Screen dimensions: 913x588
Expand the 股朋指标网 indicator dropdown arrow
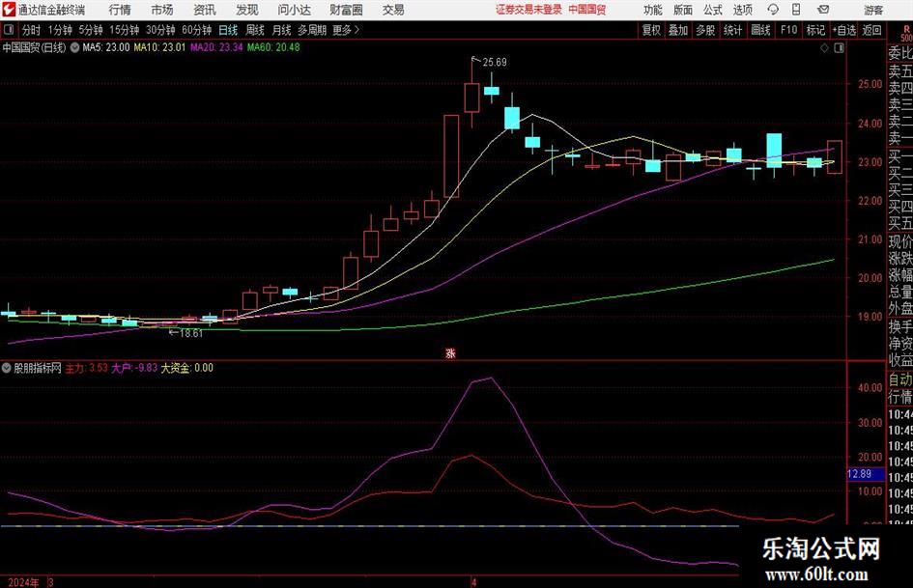[x=7, y=368]
